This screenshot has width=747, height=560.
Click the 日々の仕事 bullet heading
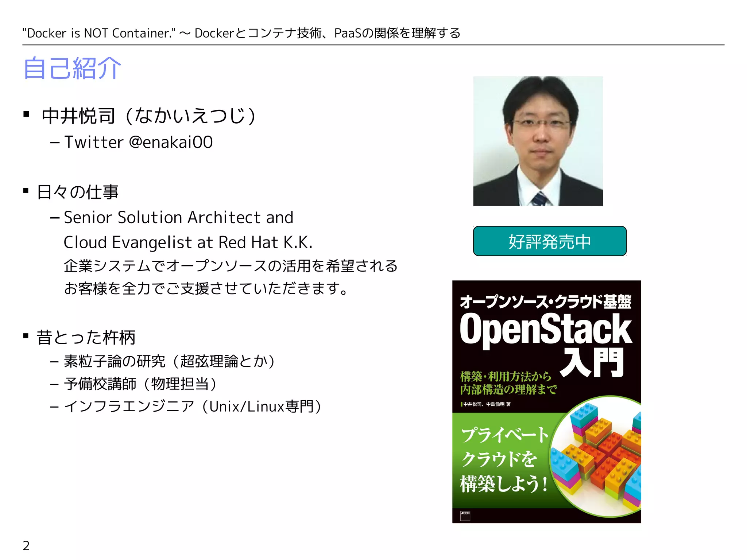click(78, 192)
